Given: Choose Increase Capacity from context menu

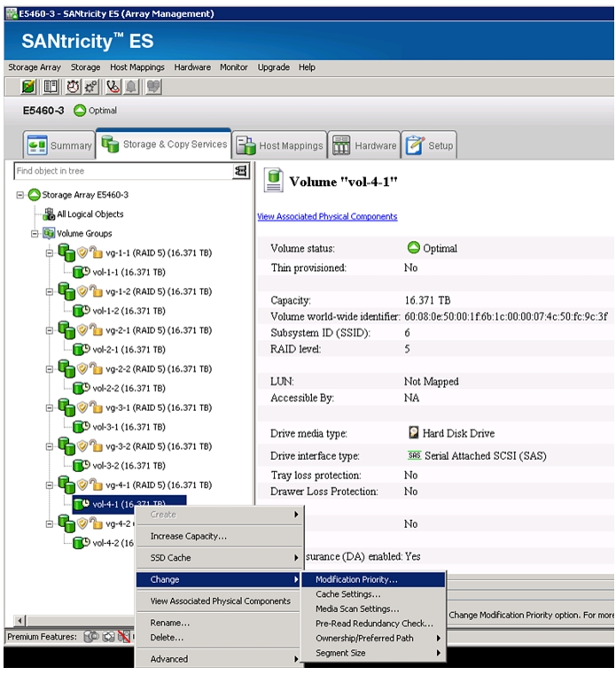Looking at the screenshot, I should 219,536.
